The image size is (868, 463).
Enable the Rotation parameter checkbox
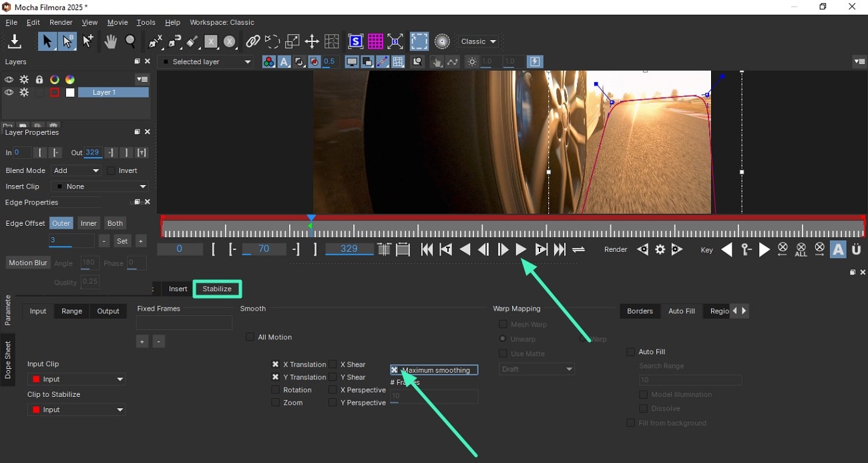point(275,390)
